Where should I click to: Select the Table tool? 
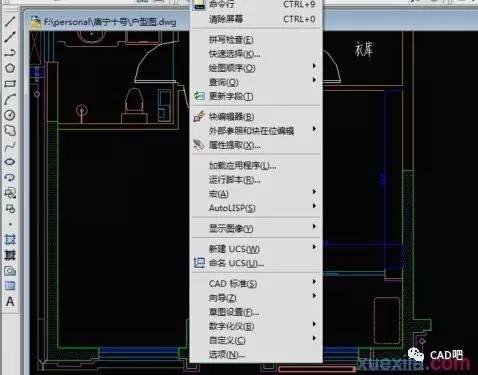10,286
